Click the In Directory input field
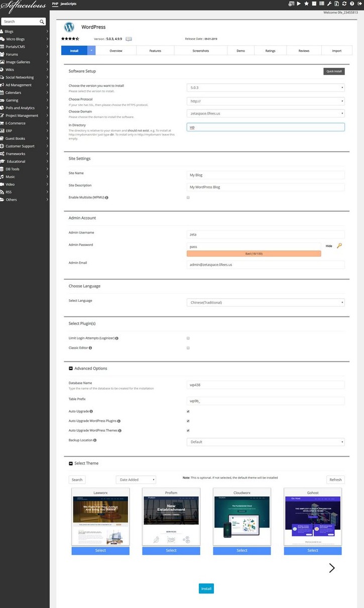The height and width of the screenshot is (608, 364). pyautogui.click(x=266, y=127)
